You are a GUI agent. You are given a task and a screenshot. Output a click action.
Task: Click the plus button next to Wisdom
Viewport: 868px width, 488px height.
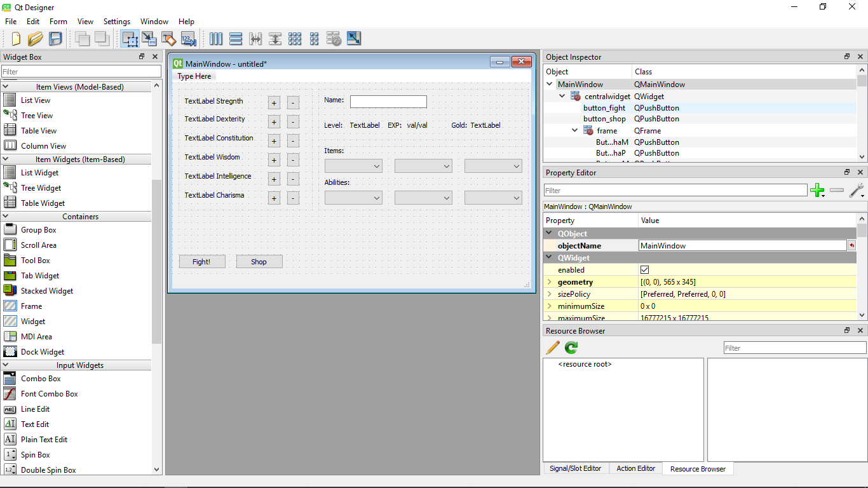coord(274,160)
